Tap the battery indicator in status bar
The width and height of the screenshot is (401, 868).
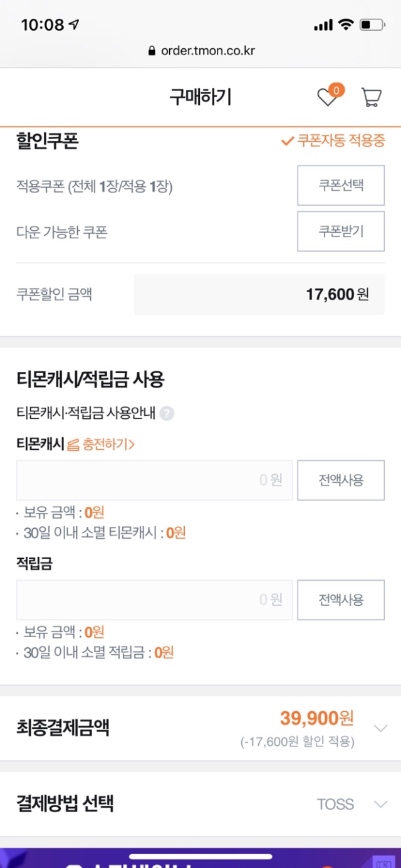tap(372, 25)
